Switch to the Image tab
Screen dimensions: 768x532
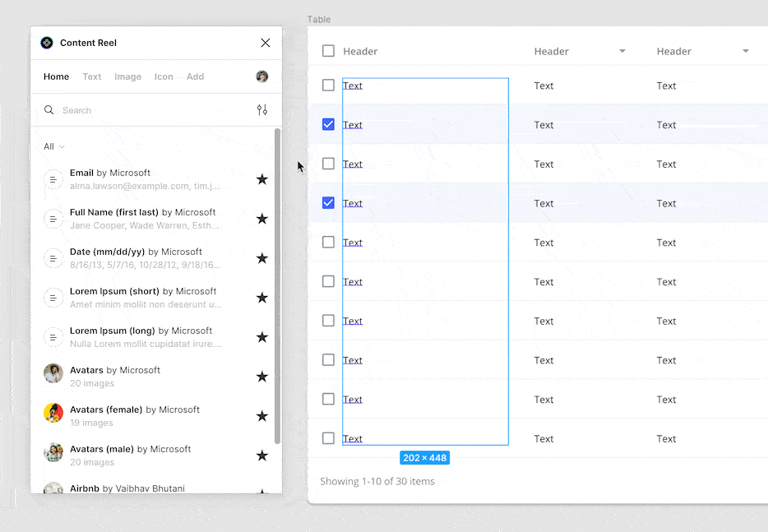(x=127, y=76)
